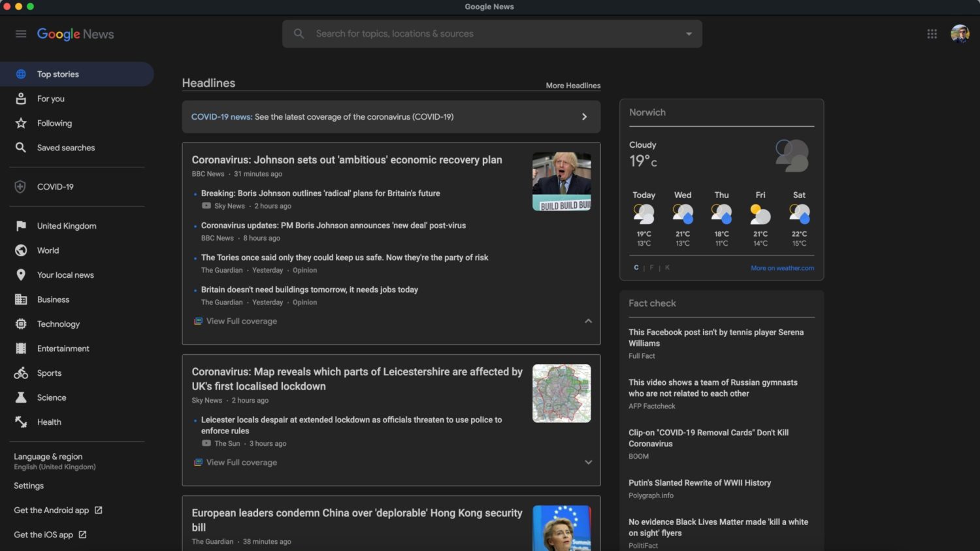Open the COVID-19 shield section
980x551 pixels.
pyautogui.click(x=55, y=187)
